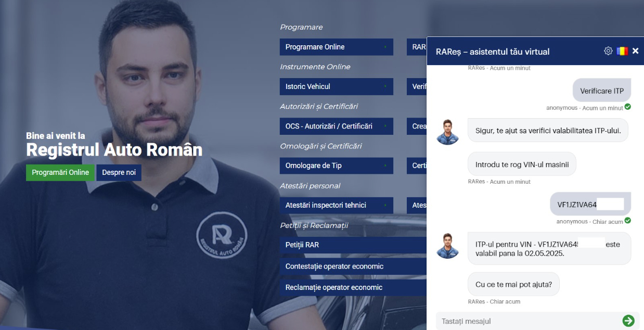Open Reclamație operator economic
644x330 pixels.
[x=353, y=287]
